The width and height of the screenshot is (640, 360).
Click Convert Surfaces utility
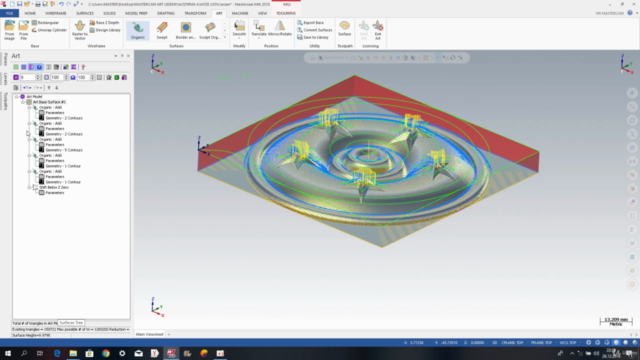315,30
